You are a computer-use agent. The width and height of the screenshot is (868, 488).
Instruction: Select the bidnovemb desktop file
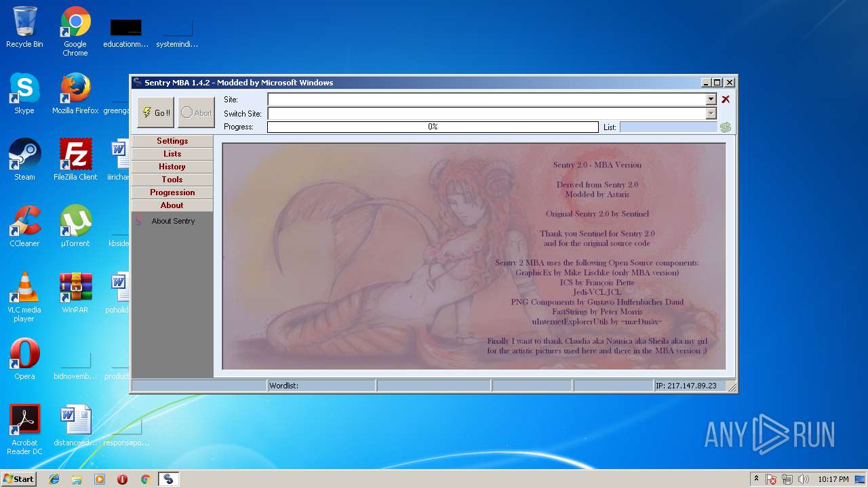pyautogui.click(x=75, y=366)
